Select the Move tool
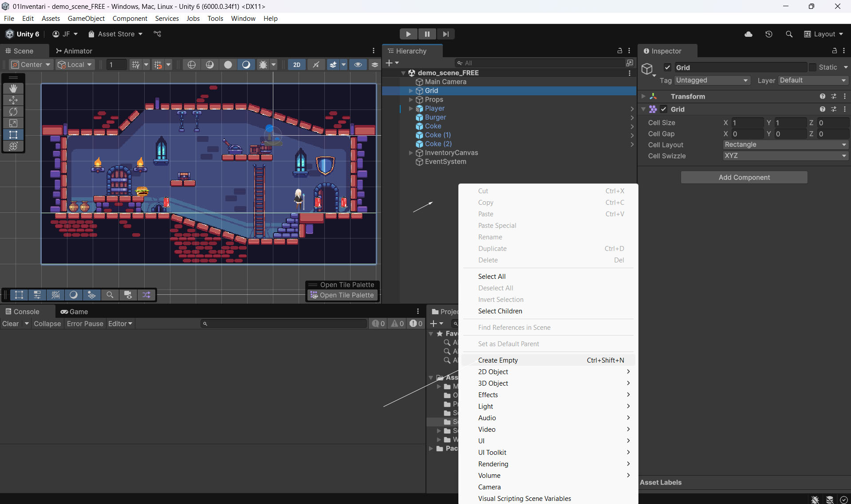Screen dimensions: 851x504 (x=13, y=100)
